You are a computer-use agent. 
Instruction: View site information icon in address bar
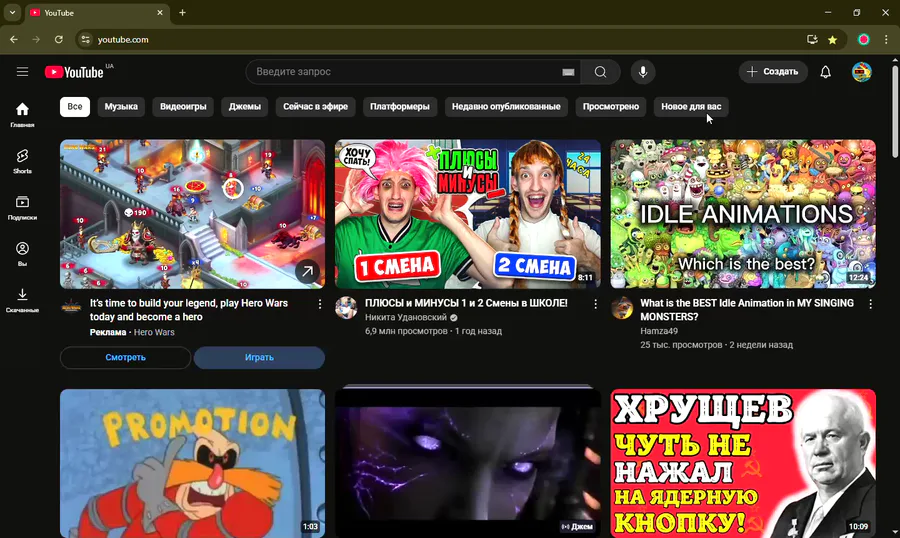point(86,40)
